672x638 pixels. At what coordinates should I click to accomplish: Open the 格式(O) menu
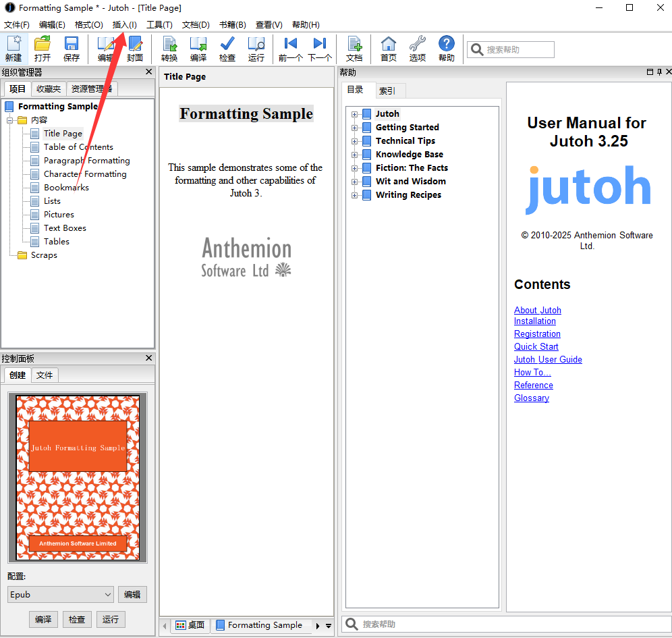pos(88,25)
